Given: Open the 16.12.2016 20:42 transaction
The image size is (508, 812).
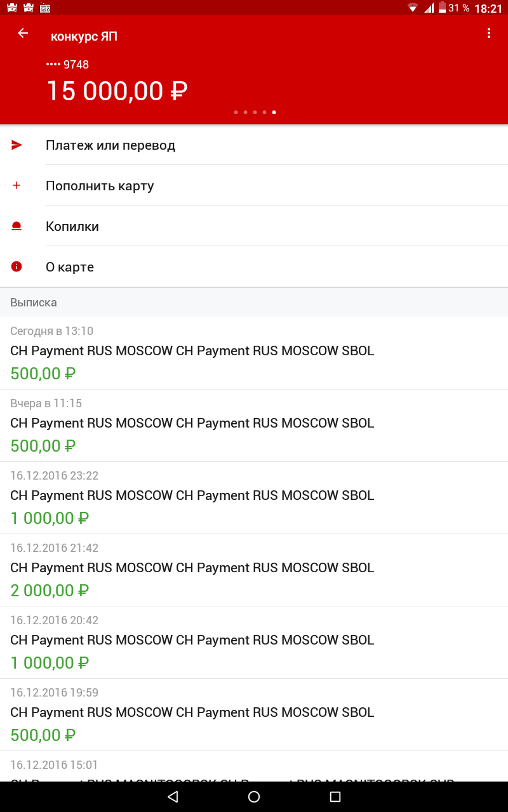Looking at the screenshot, I should pyautogui.click(x=254, y=642).
